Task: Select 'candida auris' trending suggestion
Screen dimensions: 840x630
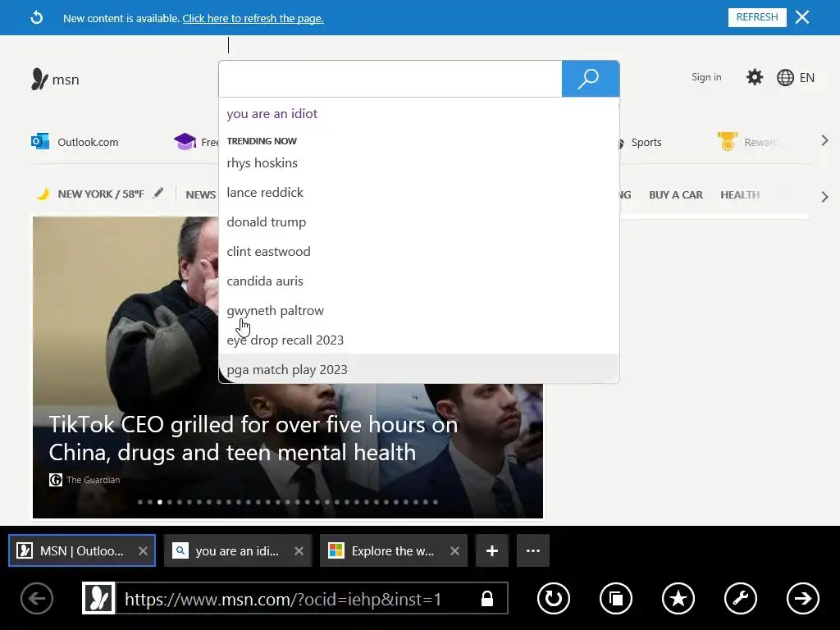Action: (x=418, y=281)
